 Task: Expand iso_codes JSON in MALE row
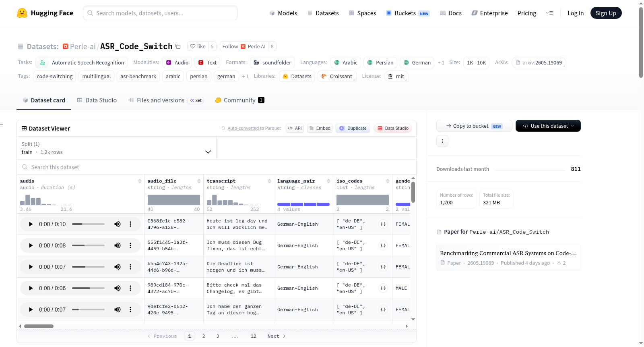point(383,288)
